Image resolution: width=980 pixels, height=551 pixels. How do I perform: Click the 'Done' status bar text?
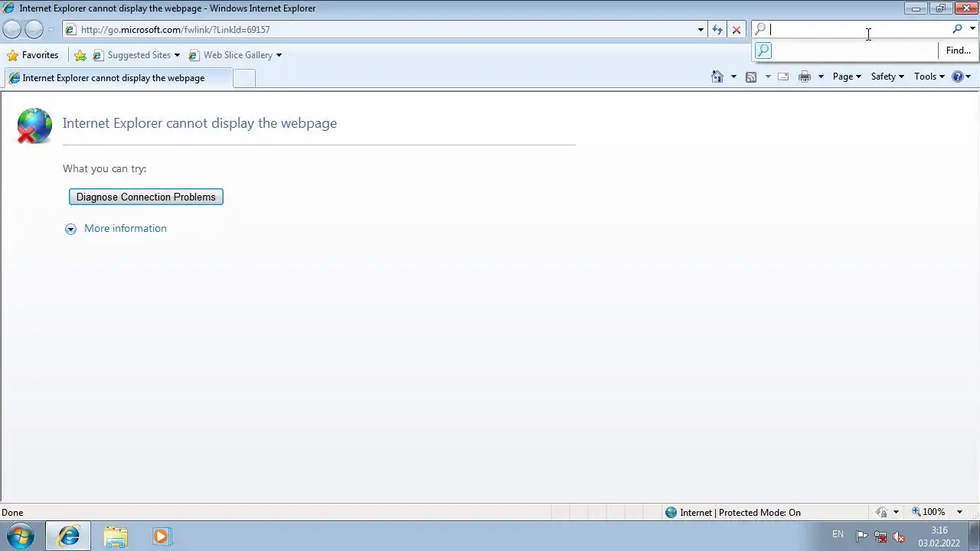click(x=12, y=513)
